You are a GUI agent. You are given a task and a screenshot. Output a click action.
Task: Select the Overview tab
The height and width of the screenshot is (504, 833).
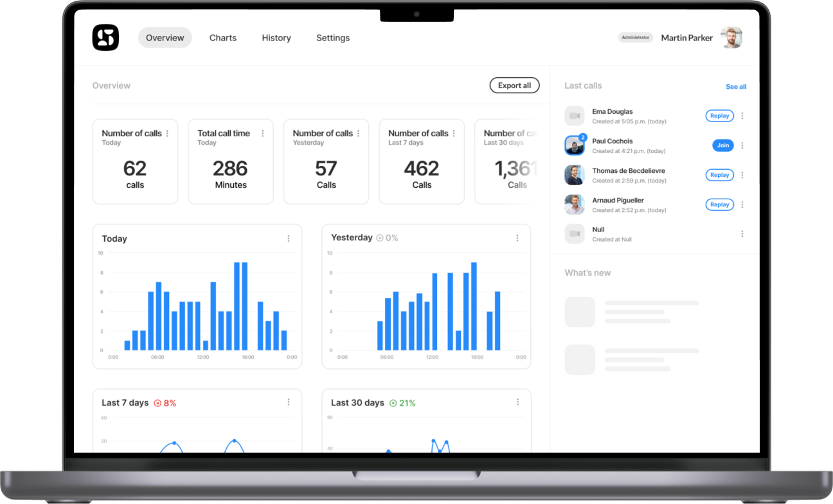[x=165, y=38]
